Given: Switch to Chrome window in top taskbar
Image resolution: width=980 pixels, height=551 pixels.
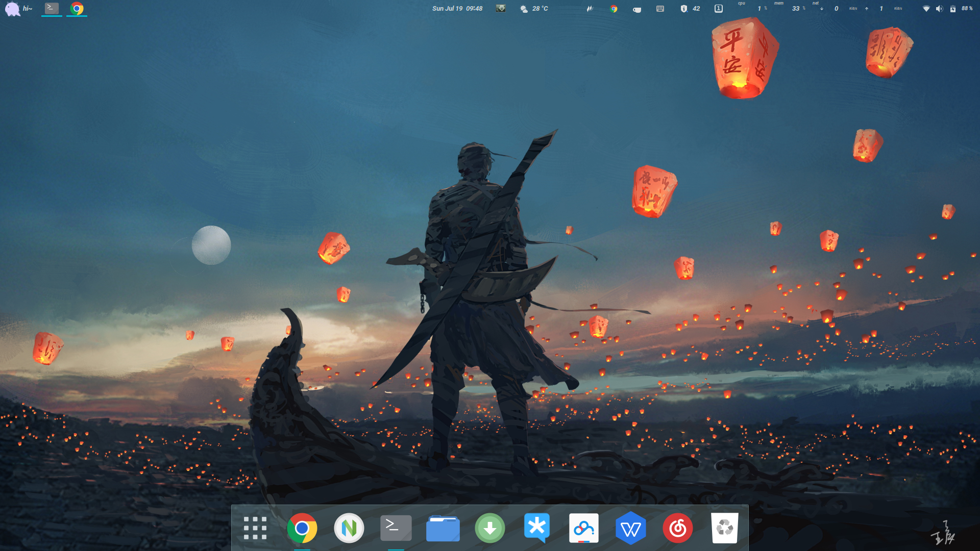Looking at the screenshot, I should pos(77,9).
